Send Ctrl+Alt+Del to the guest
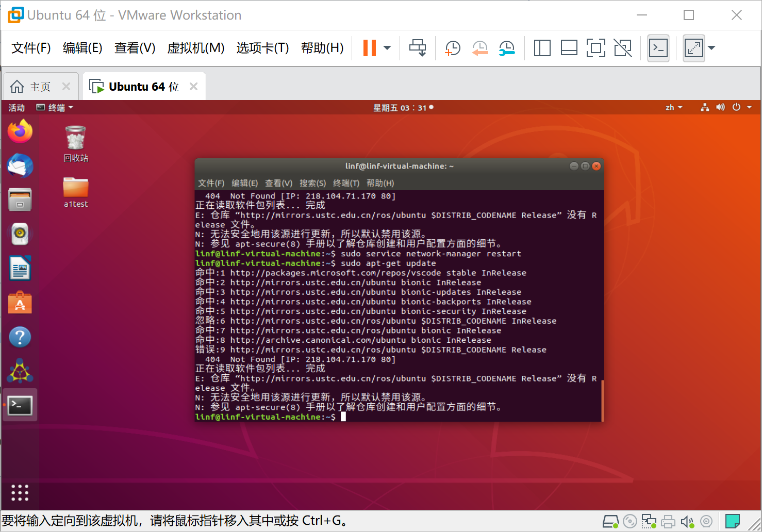This screenshot has height=532, width=762. point(418,48)
